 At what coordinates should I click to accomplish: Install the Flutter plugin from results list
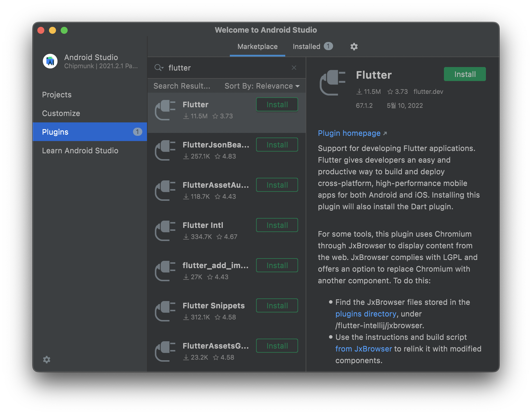tap(277, 105)
